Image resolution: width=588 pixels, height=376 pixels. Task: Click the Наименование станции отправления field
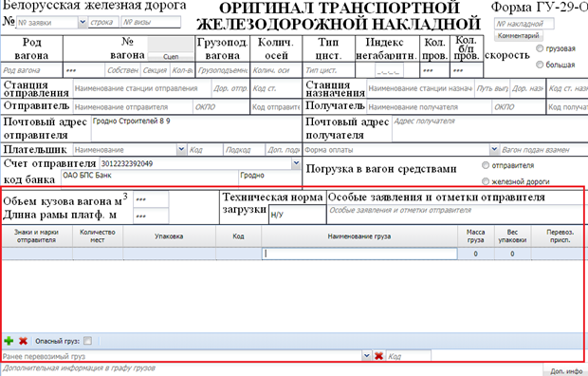pyautogui.click(x=142, y=88)
